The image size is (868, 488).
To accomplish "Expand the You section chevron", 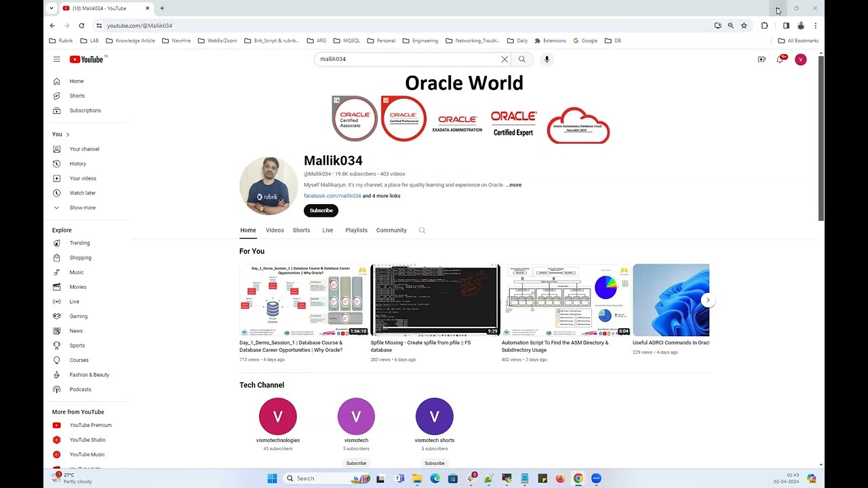I will (x=68, y=134).
